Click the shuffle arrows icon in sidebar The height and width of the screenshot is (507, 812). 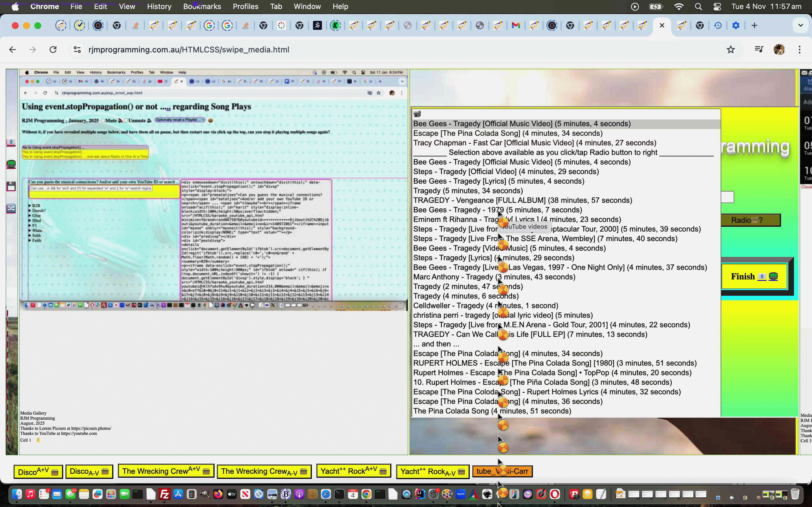[11, 208]
